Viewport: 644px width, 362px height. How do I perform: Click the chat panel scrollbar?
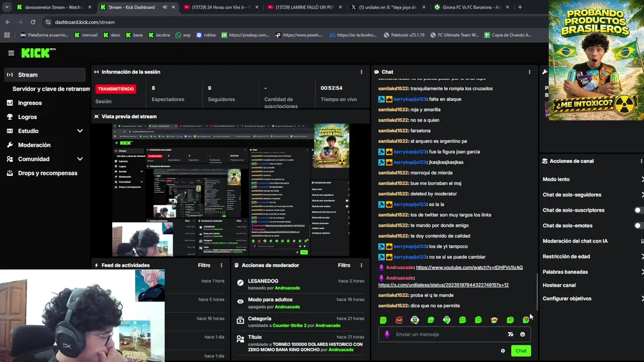click(537, 292)
